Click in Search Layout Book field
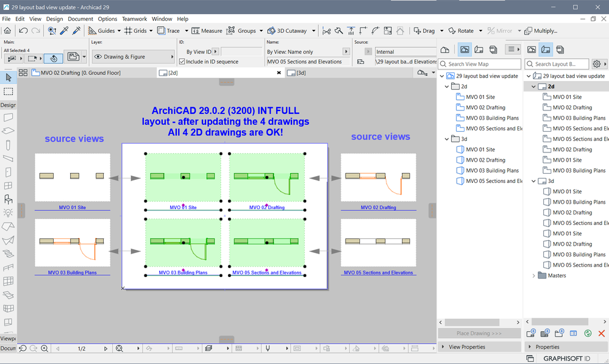The height and width of the screenshot is (364, 609). pyautogui.click(x=557, y=63)
